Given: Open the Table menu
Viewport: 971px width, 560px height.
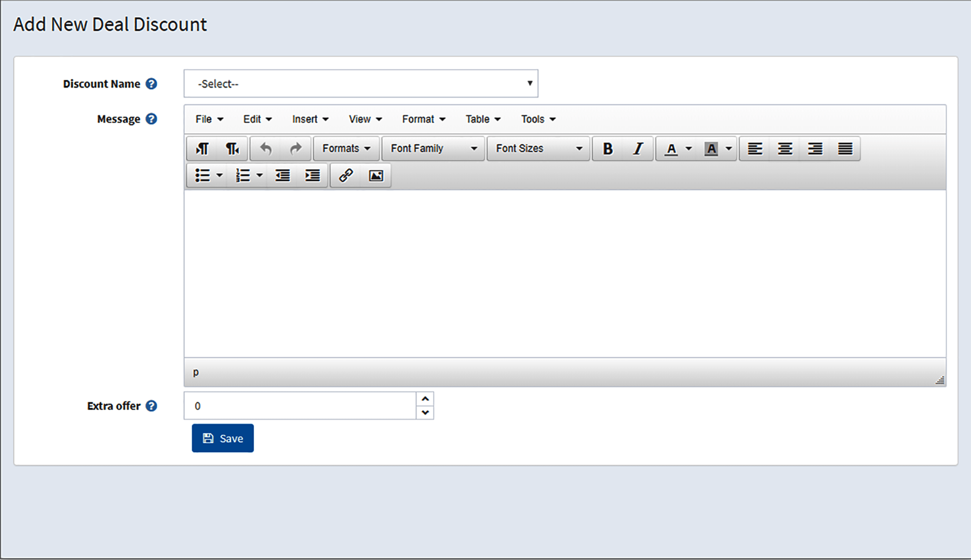Looking at the screenshot, I should 483,119.
